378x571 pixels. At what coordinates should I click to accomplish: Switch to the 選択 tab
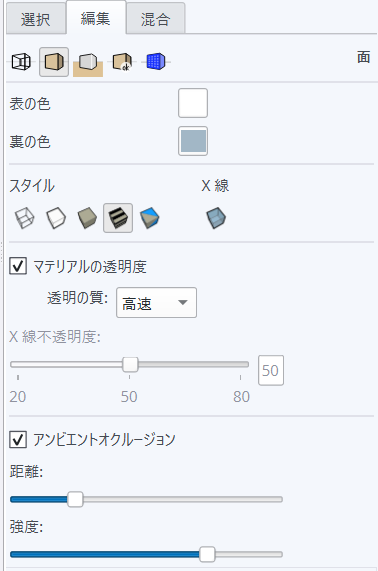point(36,19)
